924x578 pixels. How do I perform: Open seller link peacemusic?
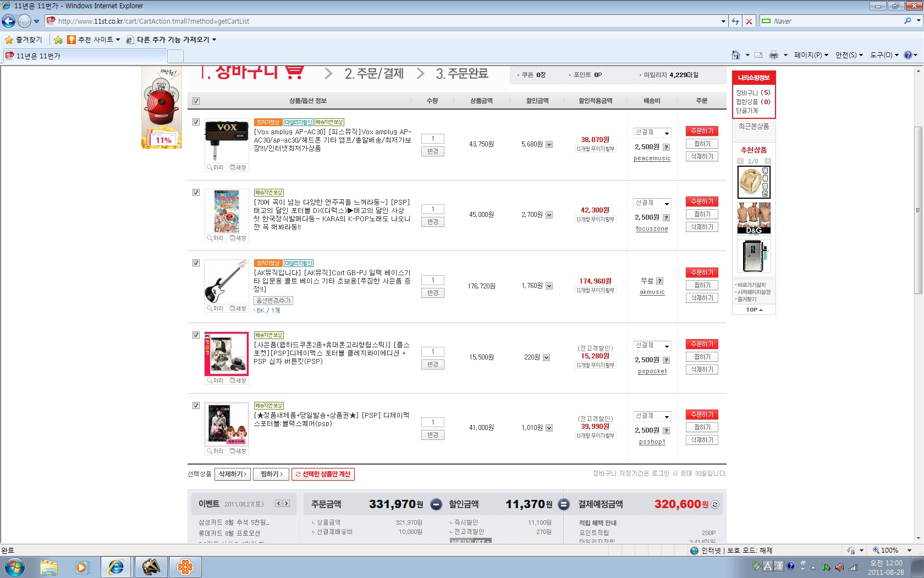[x=652, y=159]
